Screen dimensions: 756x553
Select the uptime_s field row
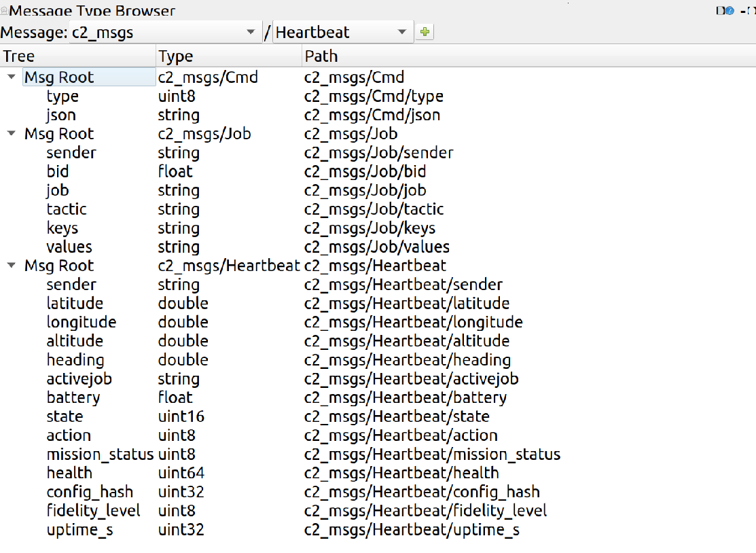coord(79,530)
